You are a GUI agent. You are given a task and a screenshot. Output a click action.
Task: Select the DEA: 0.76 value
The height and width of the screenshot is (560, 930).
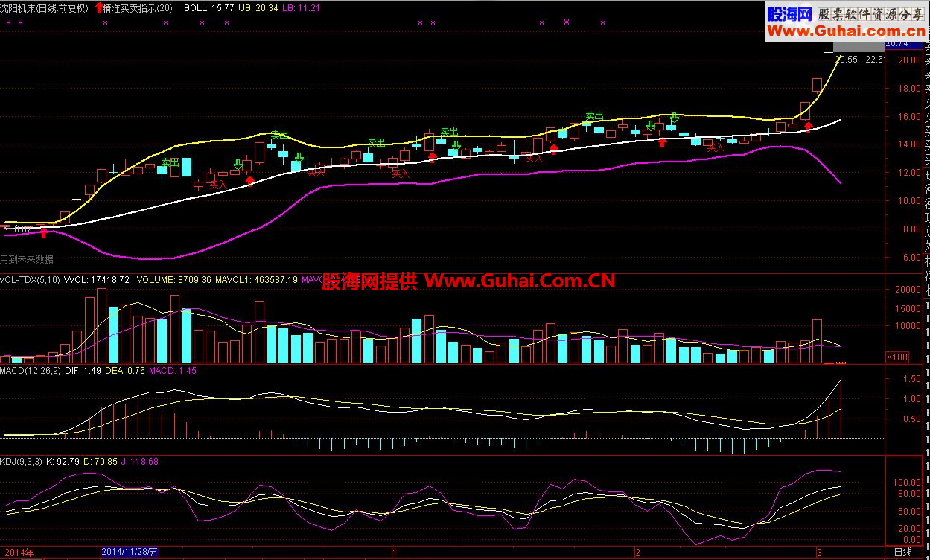coord(124,370)
